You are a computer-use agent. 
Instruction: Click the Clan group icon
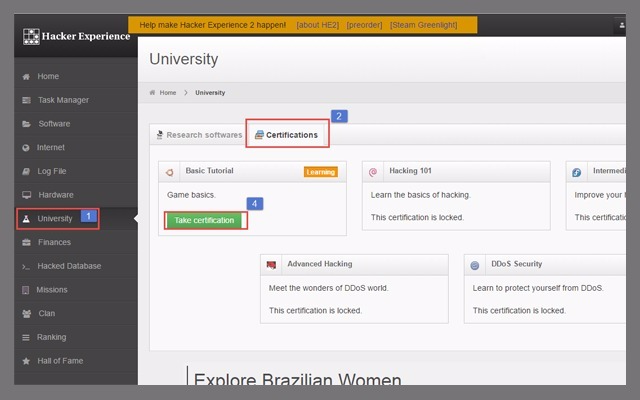(27, 314)
